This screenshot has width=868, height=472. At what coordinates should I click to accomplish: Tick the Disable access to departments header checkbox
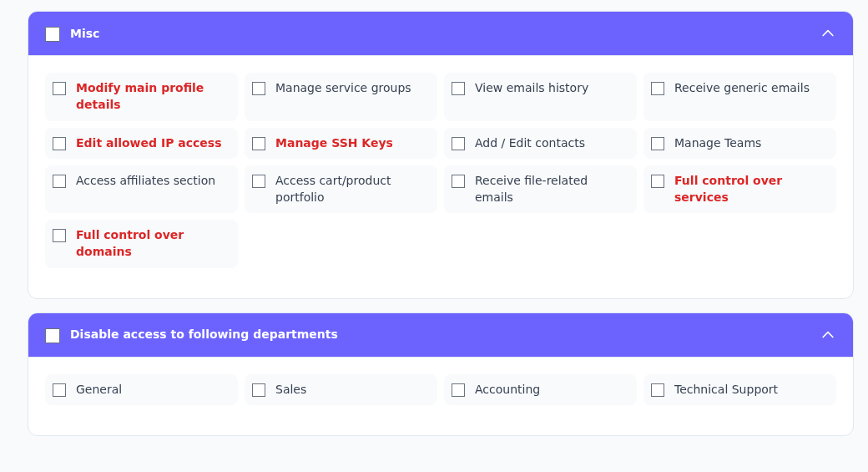53,336
